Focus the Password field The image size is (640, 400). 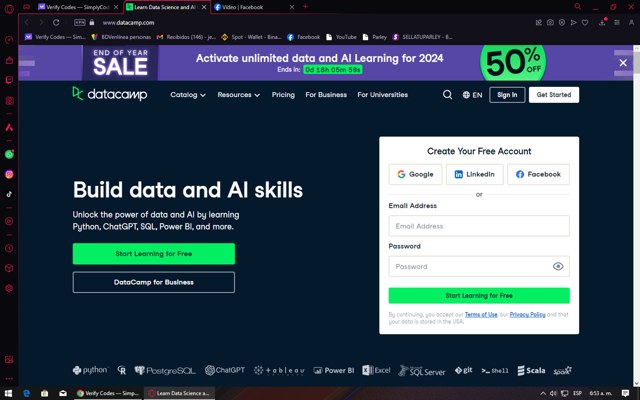(479, 267)
